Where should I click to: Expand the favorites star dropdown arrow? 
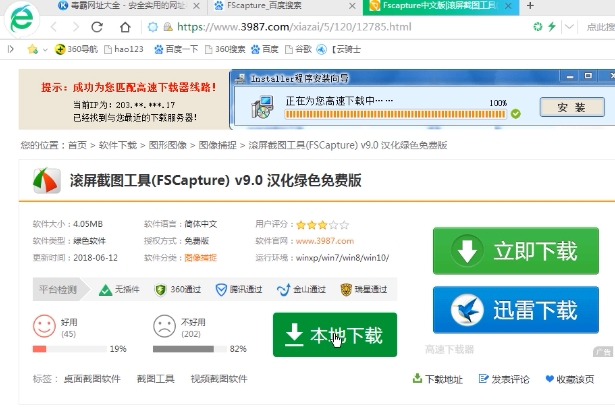(45, 50)
